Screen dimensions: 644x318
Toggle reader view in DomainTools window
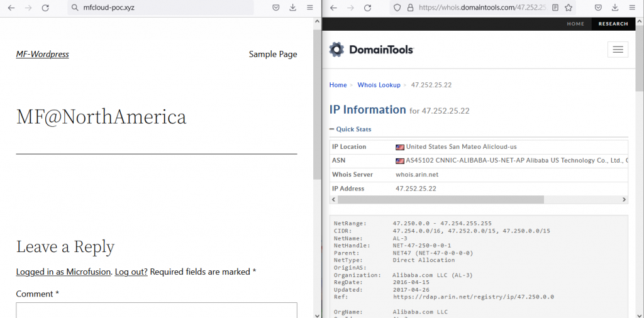(555, 8)
